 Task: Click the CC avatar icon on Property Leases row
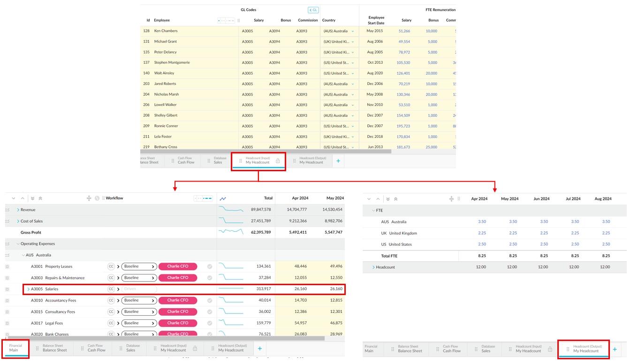pyautogui.click(x=111, y=266)
